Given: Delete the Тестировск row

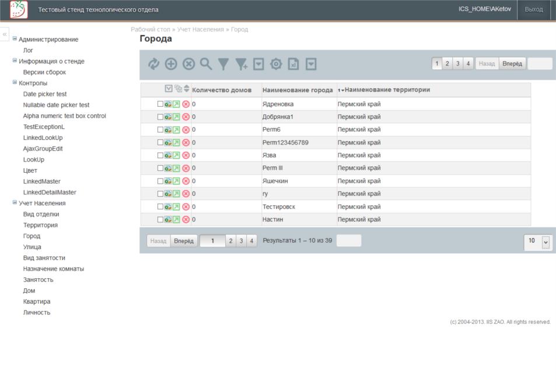Looking at the screenshot, I should (x=186, y=206).
